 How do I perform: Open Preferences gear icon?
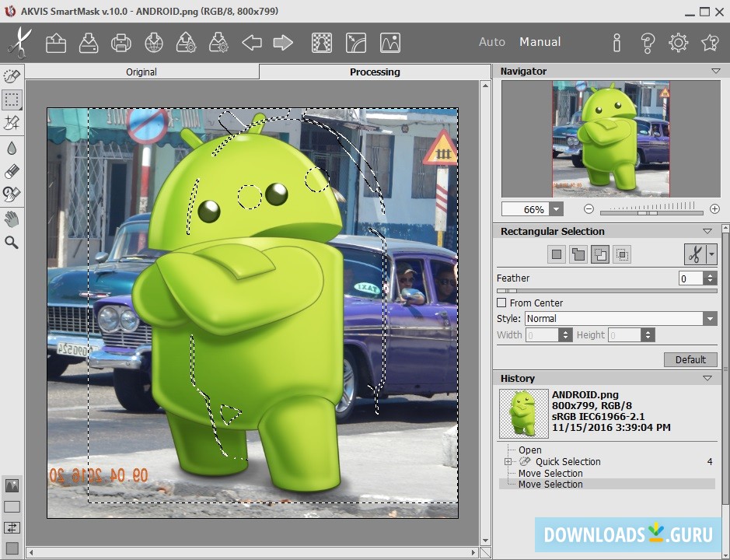pos(679,42)
